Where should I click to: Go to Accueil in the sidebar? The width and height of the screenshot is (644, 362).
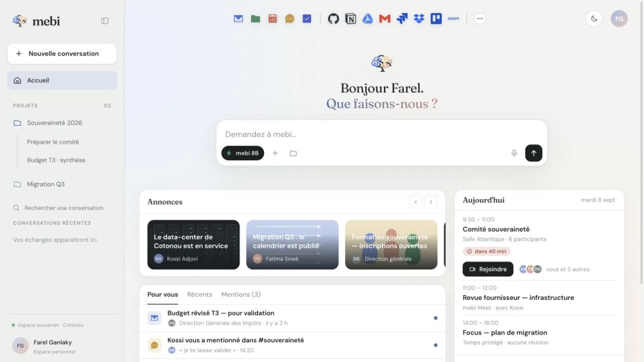(62, 81)
